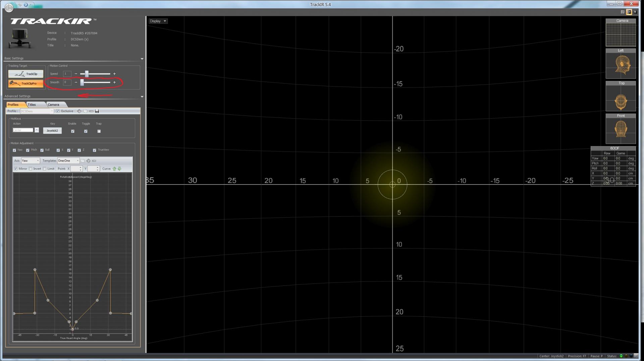Click the Front head view thumbnail
The width and height of the screenshot is (644, 361).
click(x=621, y=129)
